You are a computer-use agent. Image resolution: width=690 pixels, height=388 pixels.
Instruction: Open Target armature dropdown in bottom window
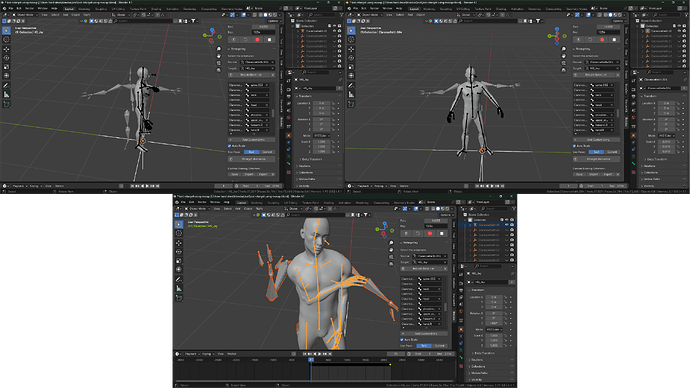click(430, 262)
